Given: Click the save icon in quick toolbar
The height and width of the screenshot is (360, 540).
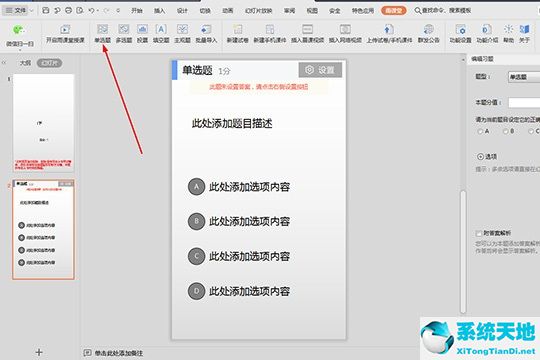Looking at the screenshot, I should (45, 11).
